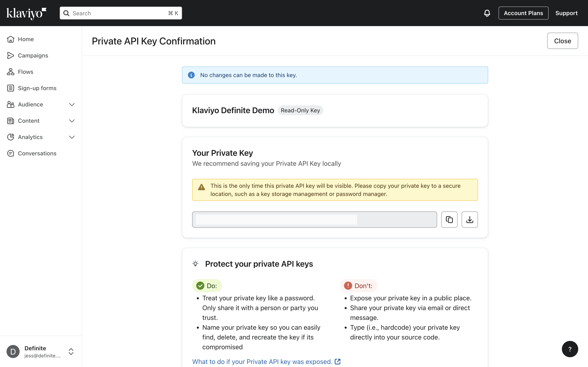Expand the Content section chevron

coord(72,121)
